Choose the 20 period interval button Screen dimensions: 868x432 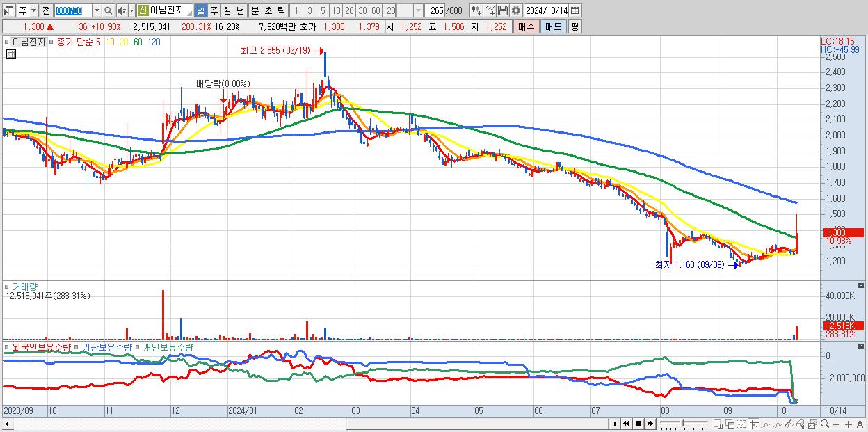pos(349,10)
